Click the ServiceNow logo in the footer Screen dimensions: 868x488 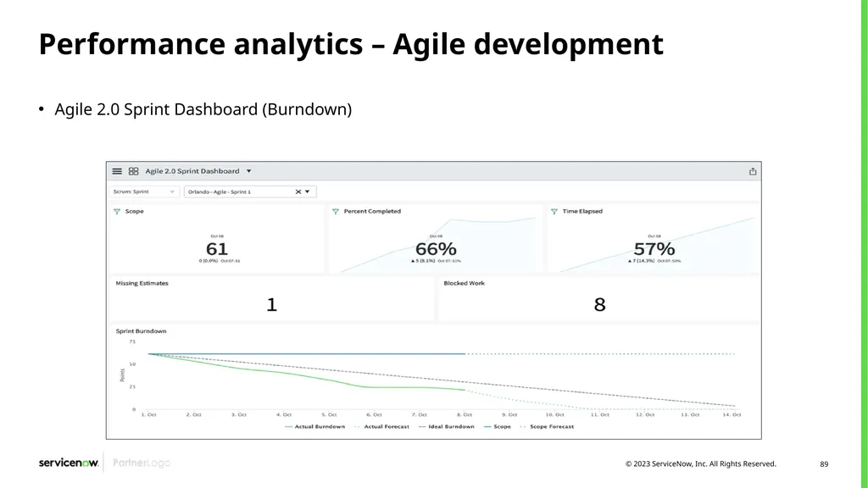coord(69,463)
